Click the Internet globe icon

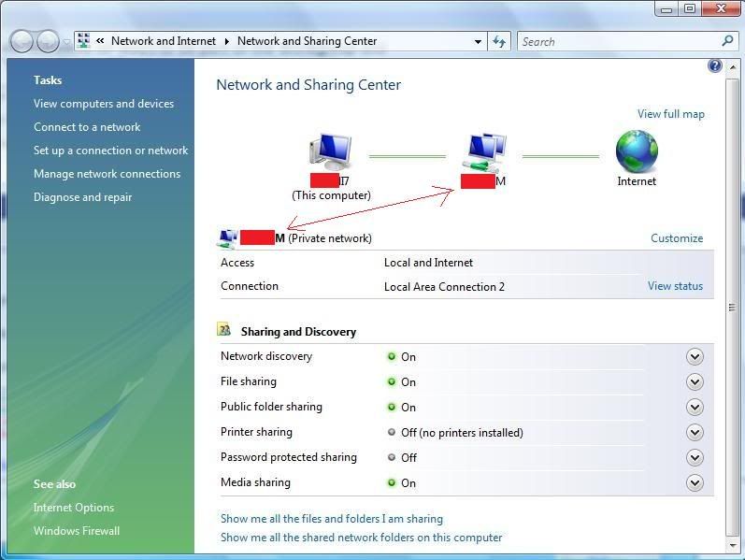pos(637,152)
